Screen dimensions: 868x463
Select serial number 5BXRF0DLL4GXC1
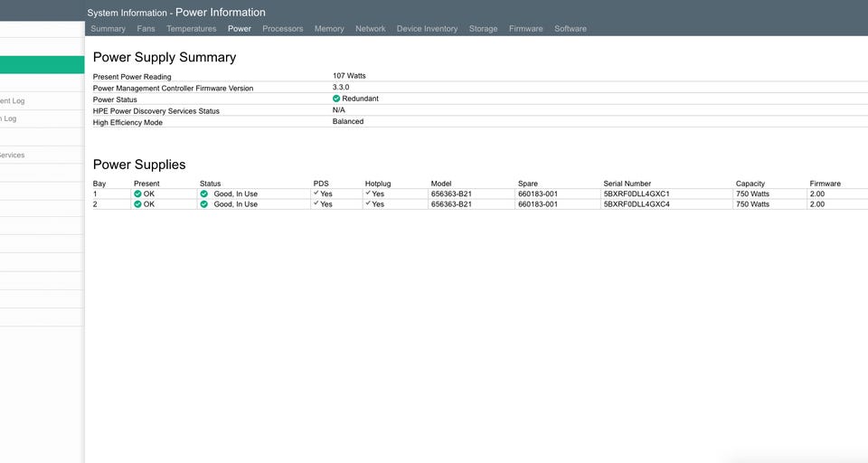click(637, 194)
